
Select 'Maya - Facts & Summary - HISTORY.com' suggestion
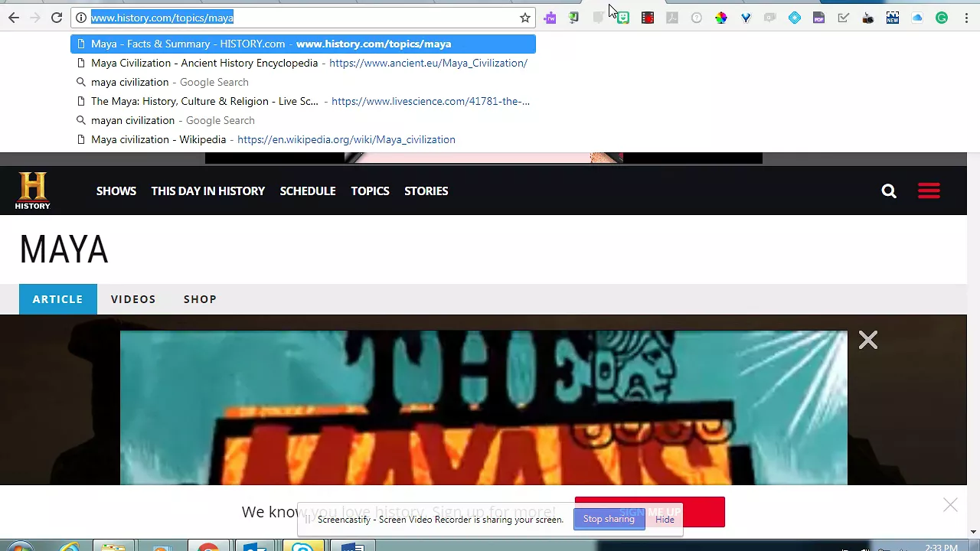point(303,44)
